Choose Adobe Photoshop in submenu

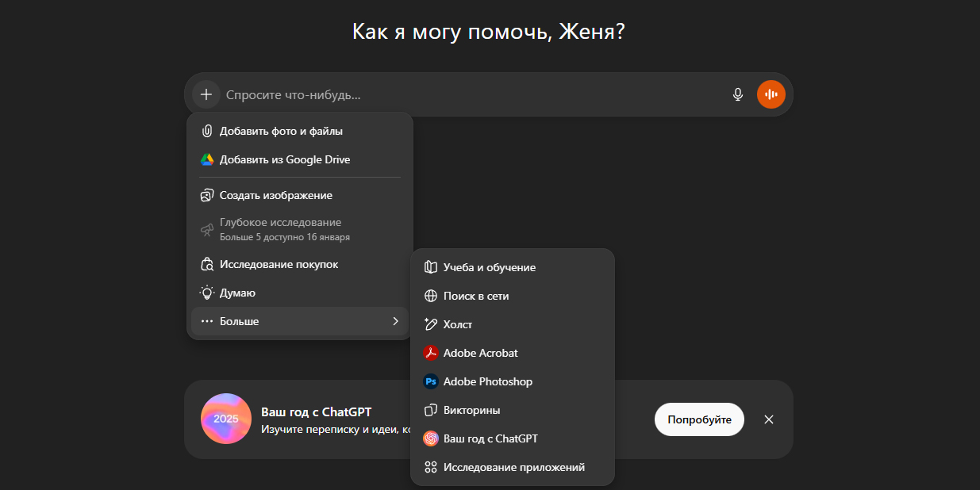pos(513,381)
